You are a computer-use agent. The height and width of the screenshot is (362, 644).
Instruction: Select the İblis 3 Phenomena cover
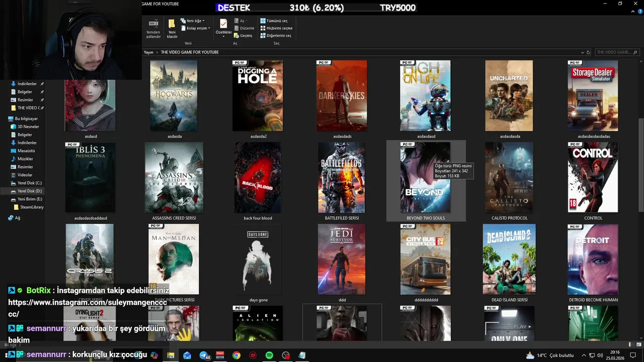tap(90, 178)
